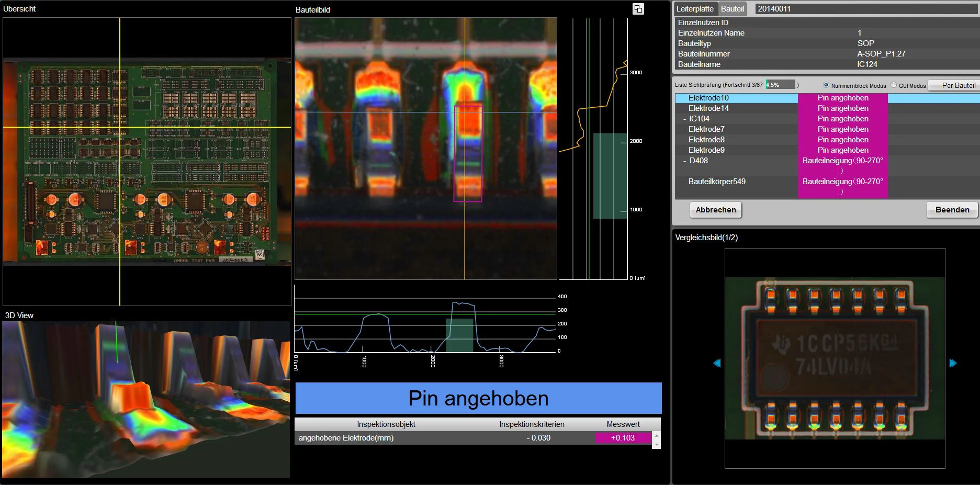Show next comparison image with right arrow
Image resolution: width=980 pixels, height=485 pixels.
953,363
